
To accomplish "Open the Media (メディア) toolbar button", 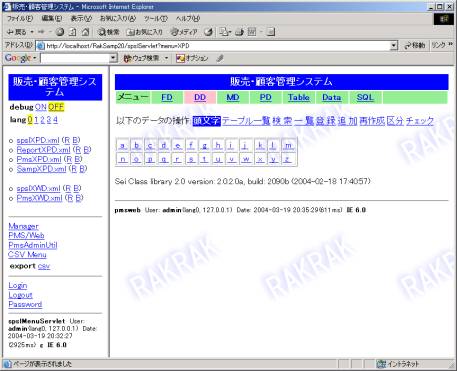I will [x=184, y=32].
